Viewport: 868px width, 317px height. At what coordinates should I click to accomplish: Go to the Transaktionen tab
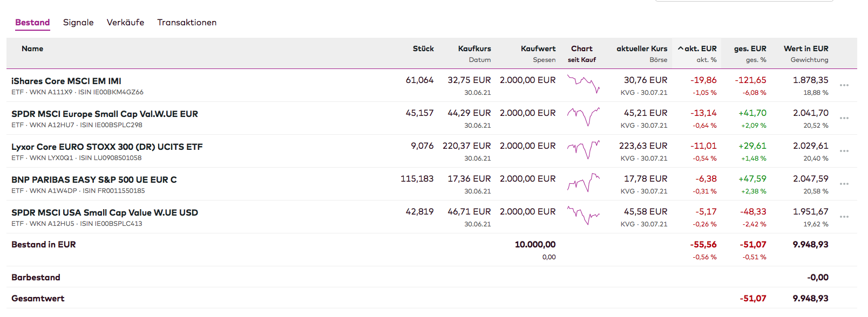pyautogui.click(x=187, y=23)
